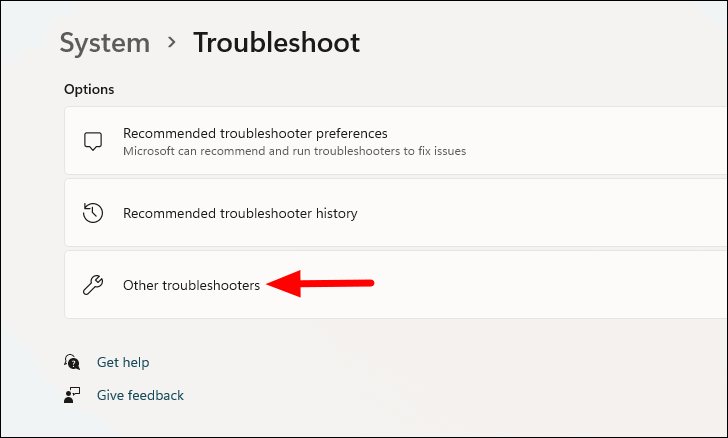728x438 pixels.
Task: Click the speech bubble icon for troubleshooter preferences
Action: tap(93, 141)
